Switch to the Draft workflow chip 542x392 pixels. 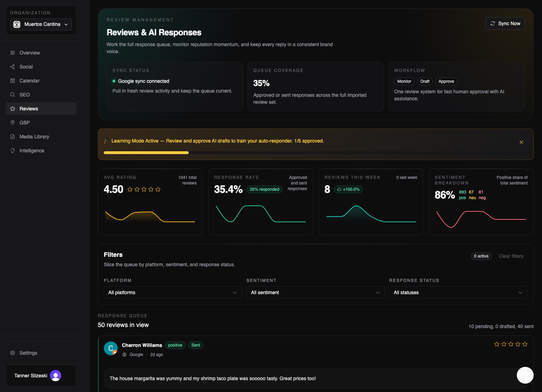click(x=425, y=81)
